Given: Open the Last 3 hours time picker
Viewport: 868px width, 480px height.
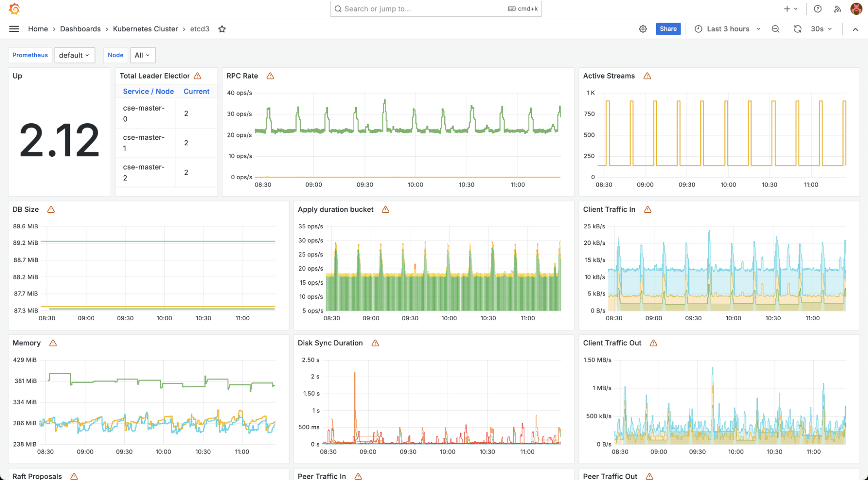Looking at the screenshot, I should coord(728,29).
